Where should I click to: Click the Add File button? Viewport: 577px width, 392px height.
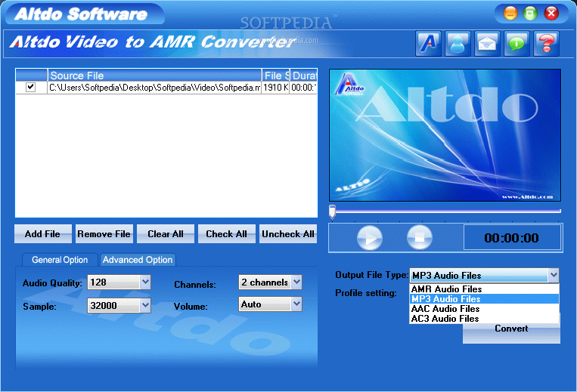(42, 234)
